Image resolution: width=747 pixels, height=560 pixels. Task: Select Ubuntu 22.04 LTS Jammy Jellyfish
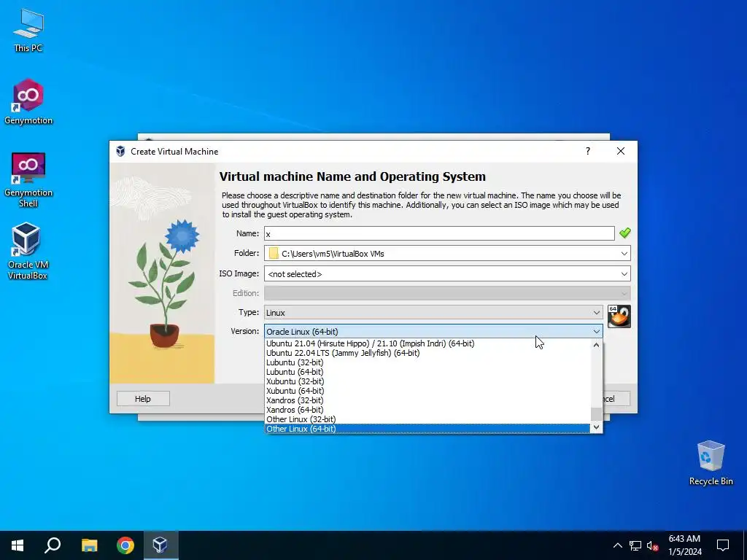[x=427, y=353]
